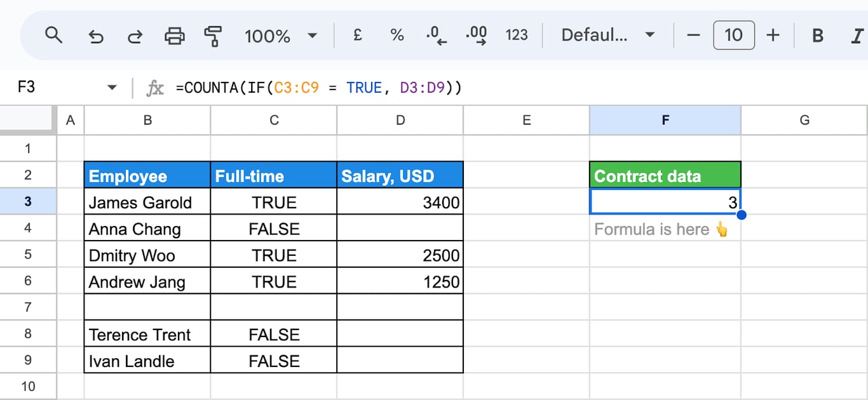Select column B header

(147, 120)
